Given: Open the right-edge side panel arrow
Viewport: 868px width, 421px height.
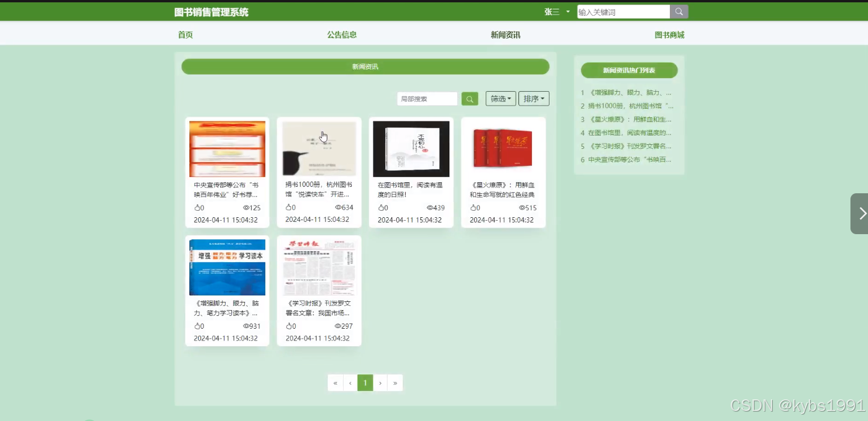Looking at the screenshot, I should (859, 214).
